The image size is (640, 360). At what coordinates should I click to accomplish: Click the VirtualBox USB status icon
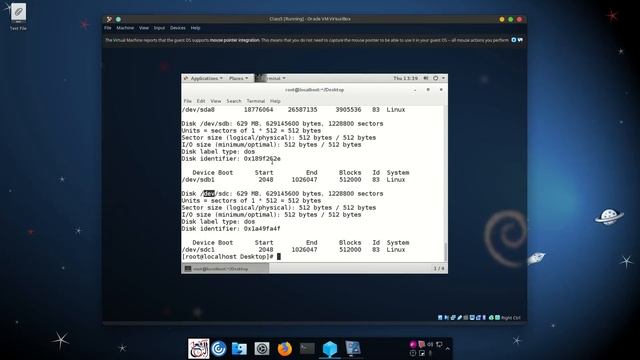(460, 318)
